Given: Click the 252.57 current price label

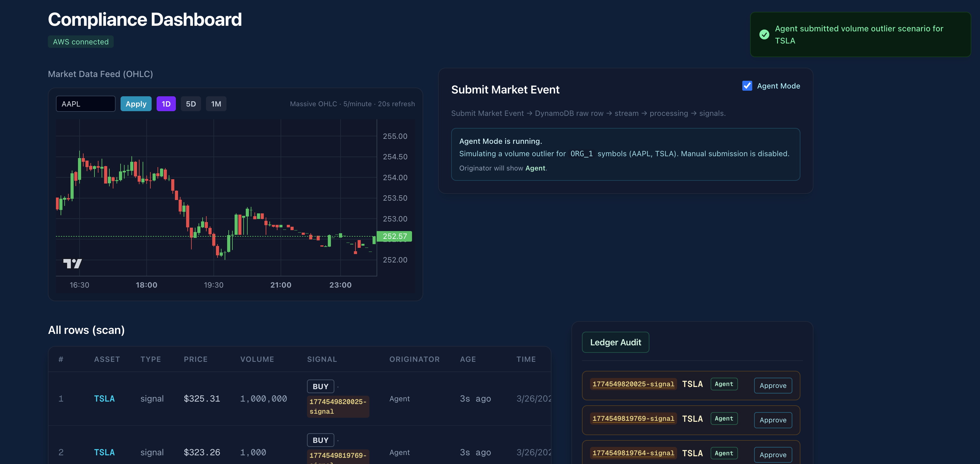Looking at the screenshot, I should pos(394,236).
